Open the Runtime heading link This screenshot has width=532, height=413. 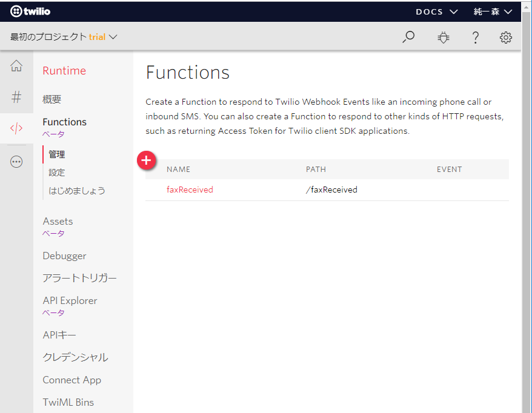(64, 70)
